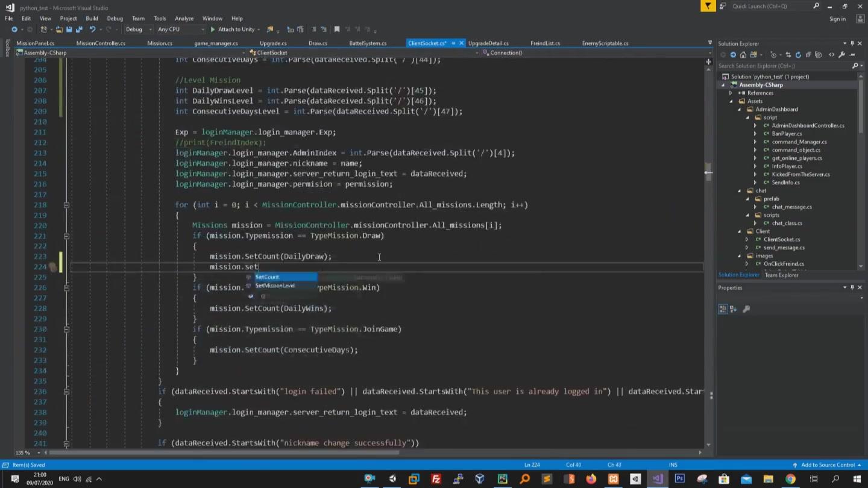Select BanPlayer.cs in Solution Explorer
The width and height of the screenshot is (868, 488).
(787, 134)
